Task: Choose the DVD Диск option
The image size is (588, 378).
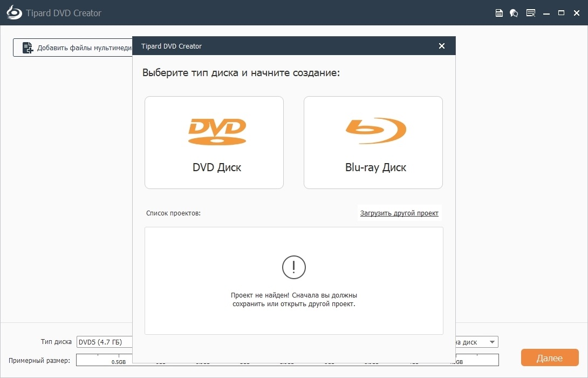Action: [x=214, y=143]
